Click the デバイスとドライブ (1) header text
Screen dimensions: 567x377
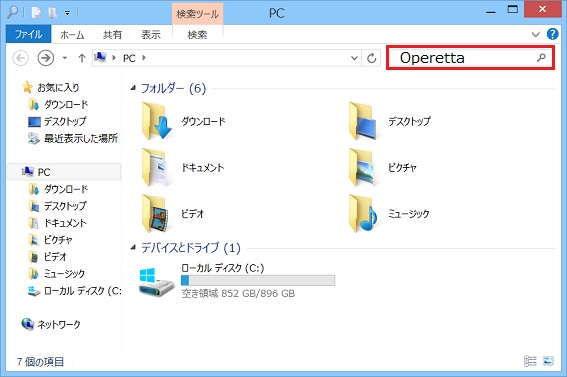(191, 248)
